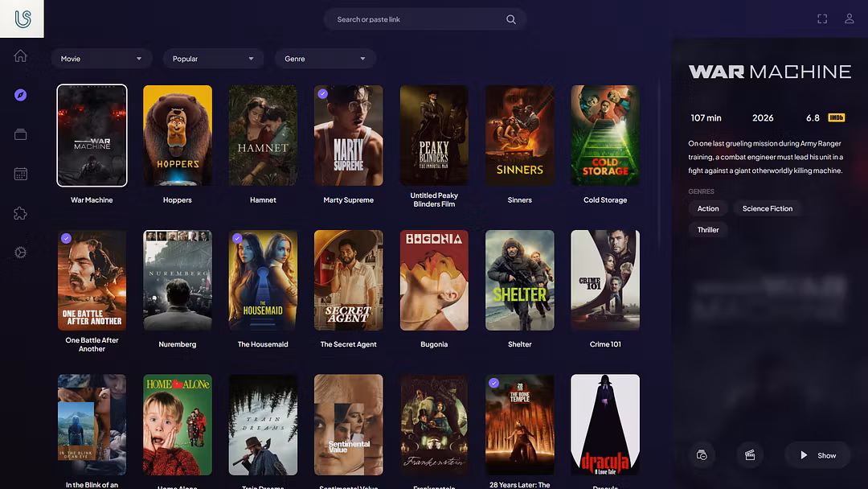Select the Action genre tag
The height and width of the screenshot is (489, 868).
[x=708, y=208]
